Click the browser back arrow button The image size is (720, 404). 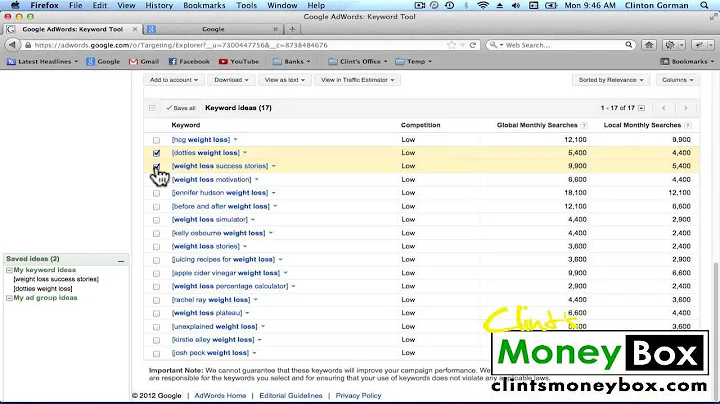tap(13, 45)
